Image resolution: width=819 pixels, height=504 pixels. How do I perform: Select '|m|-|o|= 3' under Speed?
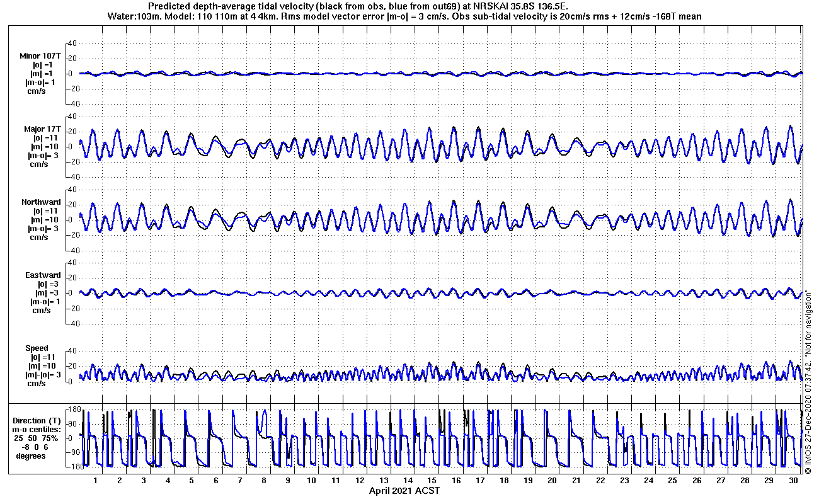43,375
